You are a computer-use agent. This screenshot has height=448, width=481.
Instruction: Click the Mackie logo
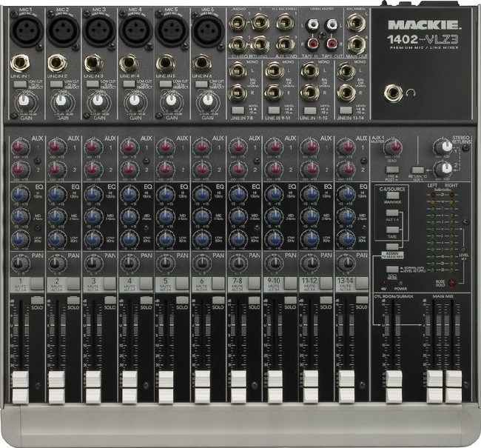[425, 25]
